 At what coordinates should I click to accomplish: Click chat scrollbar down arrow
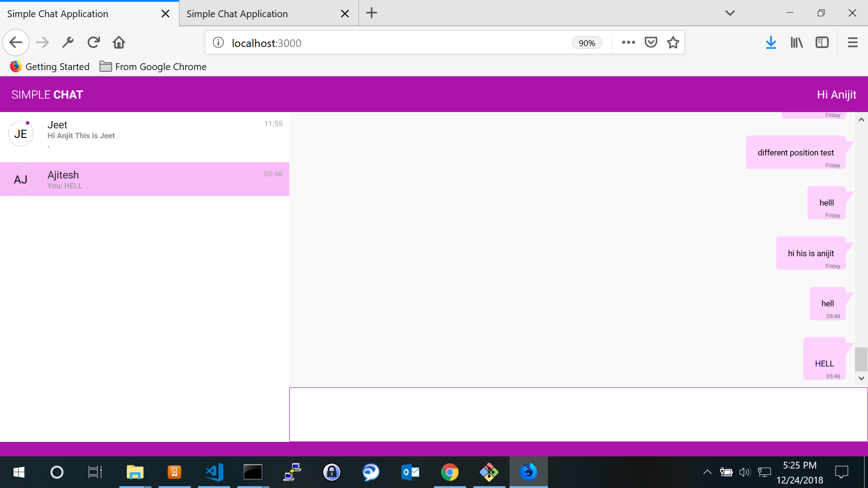coord(861,378)
